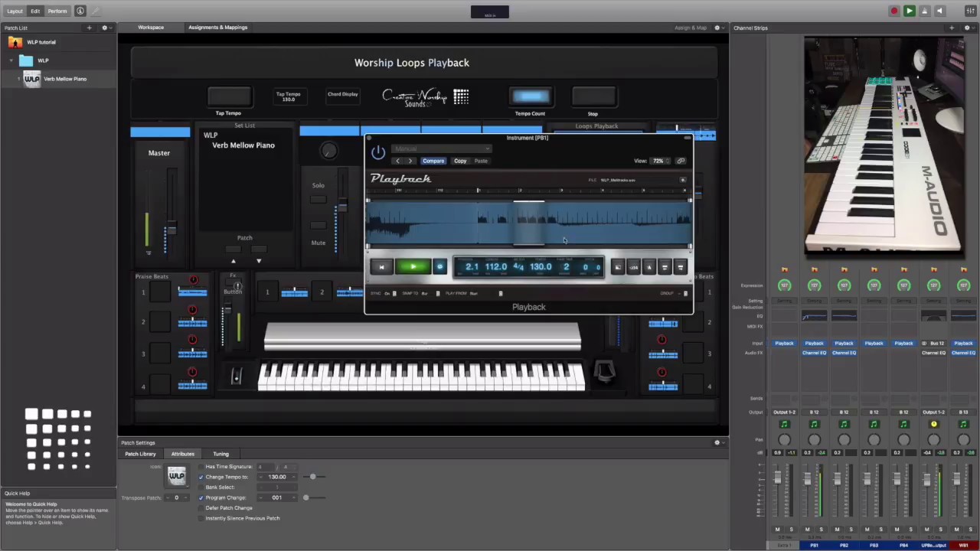
Task: Click the link icon next to View percentage
Action: click(681, 161)
